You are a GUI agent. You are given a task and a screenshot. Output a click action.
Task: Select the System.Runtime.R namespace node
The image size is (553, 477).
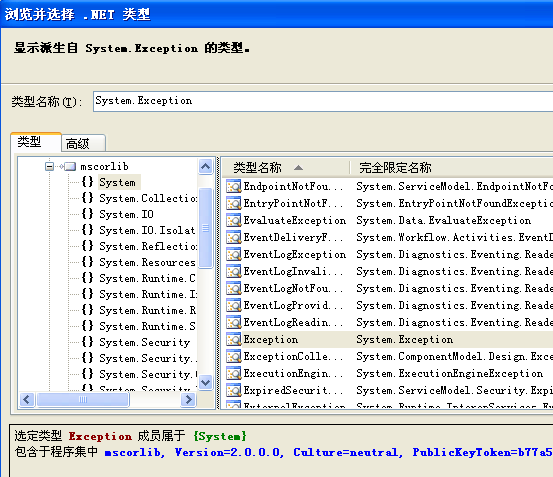147,310
